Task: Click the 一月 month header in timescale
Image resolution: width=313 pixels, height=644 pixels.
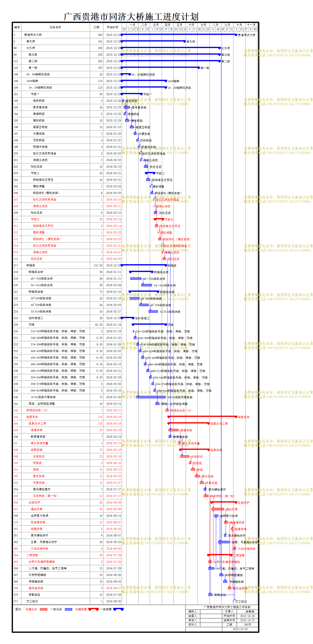Action: (132, 25)
